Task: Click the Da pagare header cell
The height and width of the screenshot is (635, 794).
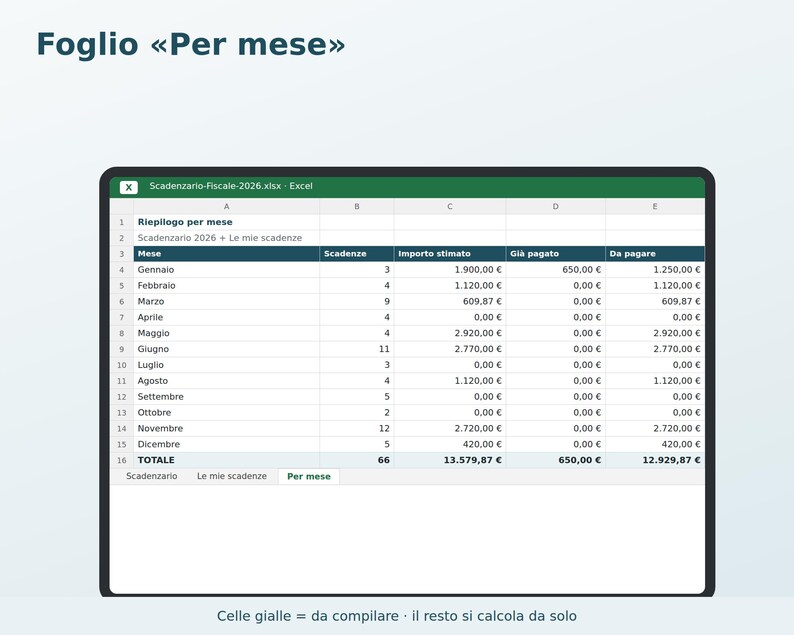Action: (655, 254)
